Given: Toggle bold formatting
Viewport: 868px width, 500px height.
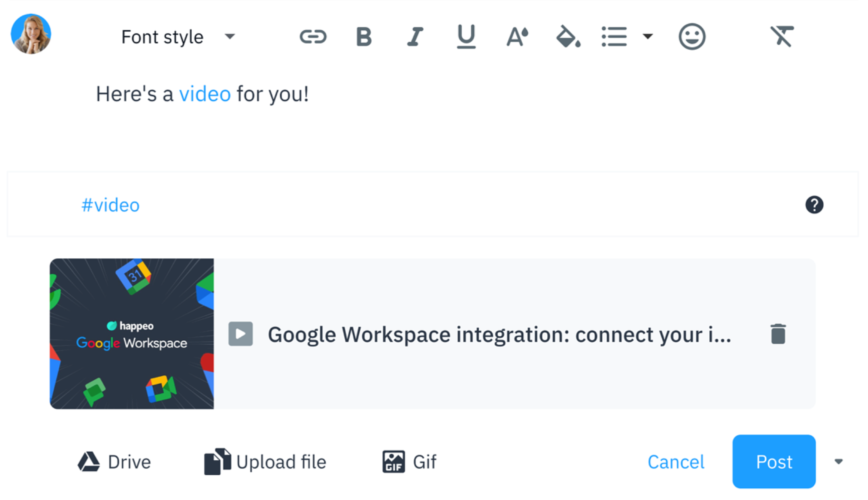Looking at the screenshot, I should [364, 36].
